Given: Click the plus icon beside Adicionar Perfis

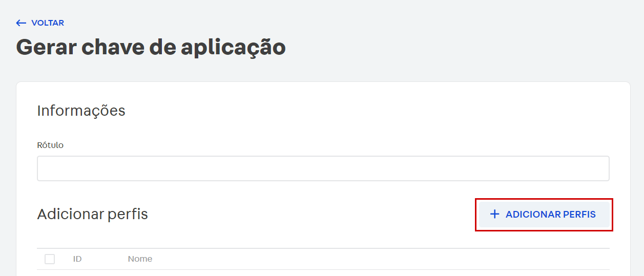Looking at the screenshot, I should (494, 215).
